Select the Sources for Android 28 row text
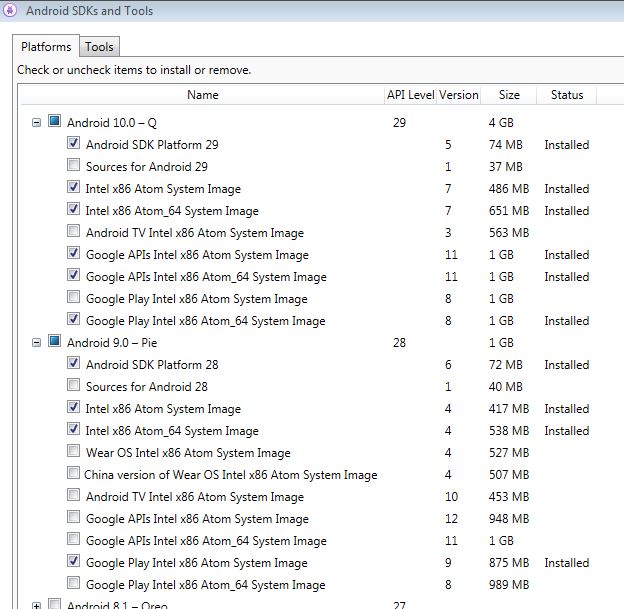The width and height of the screenshot is (624, 609). [146, 386]
